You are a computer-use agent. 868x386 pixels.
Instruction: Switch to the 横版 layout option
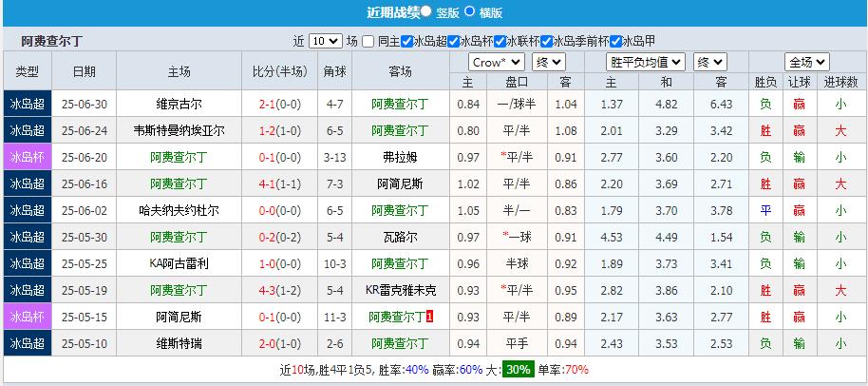(x=470, y=12)
